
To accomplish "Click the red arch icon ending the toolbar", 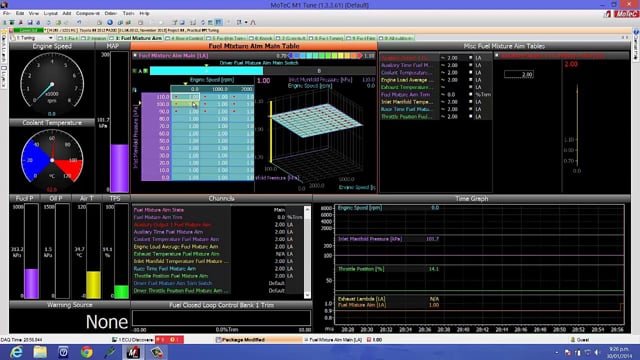I will point(253,22).
